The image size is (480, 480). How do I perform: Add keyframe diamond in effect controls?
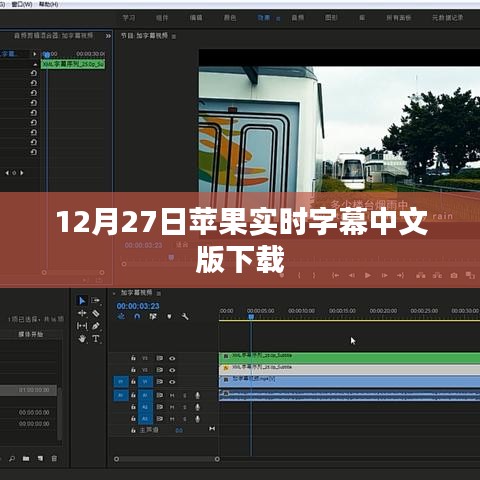14,173
